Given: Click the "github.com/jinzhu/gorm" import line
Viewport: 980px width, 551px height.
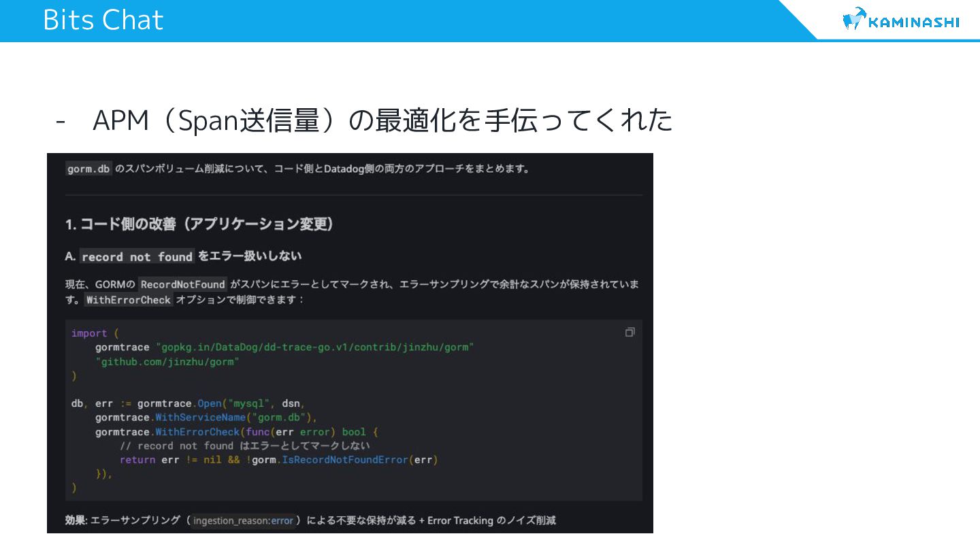Looking at the screenshot, I should pyautogui.click(x=167, y=362).
